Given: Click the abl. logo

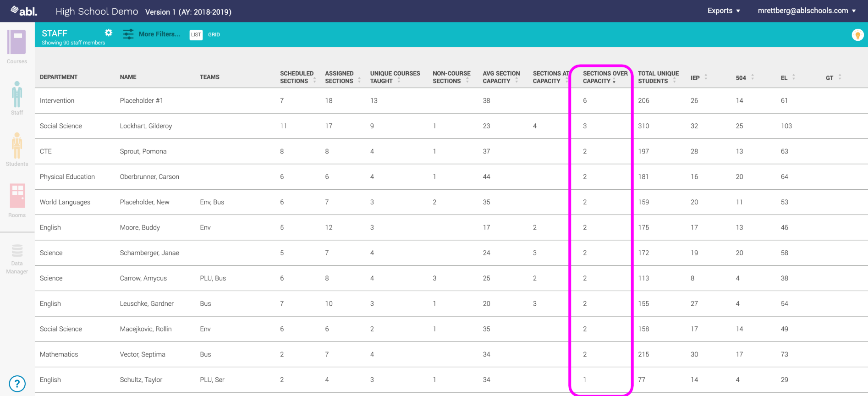Looking at the screenshot, I should point(24,11).
